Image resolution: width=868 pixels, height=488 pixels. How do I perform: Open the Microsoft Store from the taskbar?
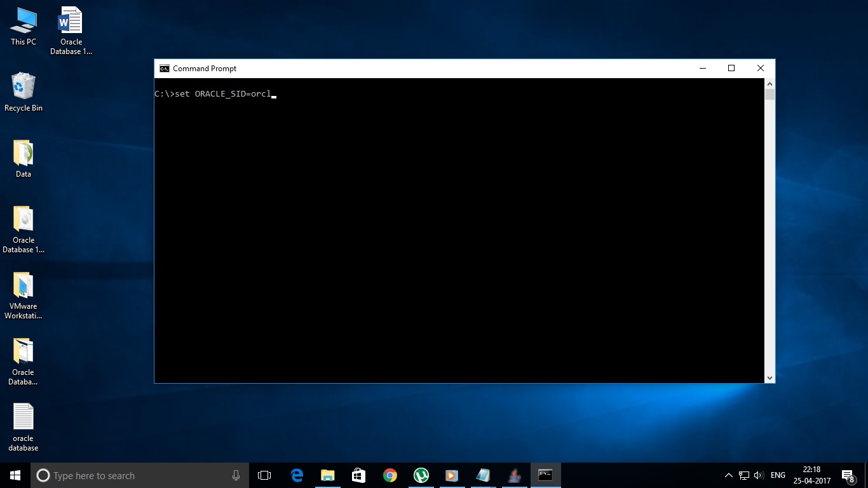point(358,475)
